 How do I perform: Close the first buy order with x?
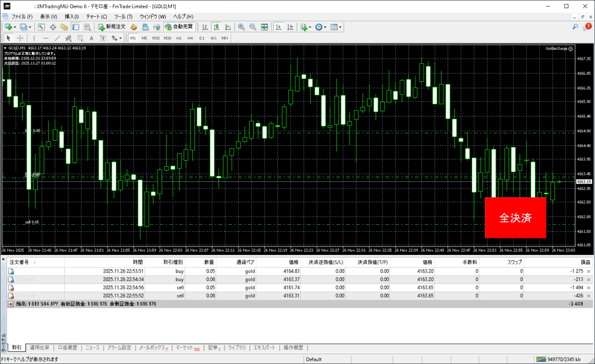point(589,271)
